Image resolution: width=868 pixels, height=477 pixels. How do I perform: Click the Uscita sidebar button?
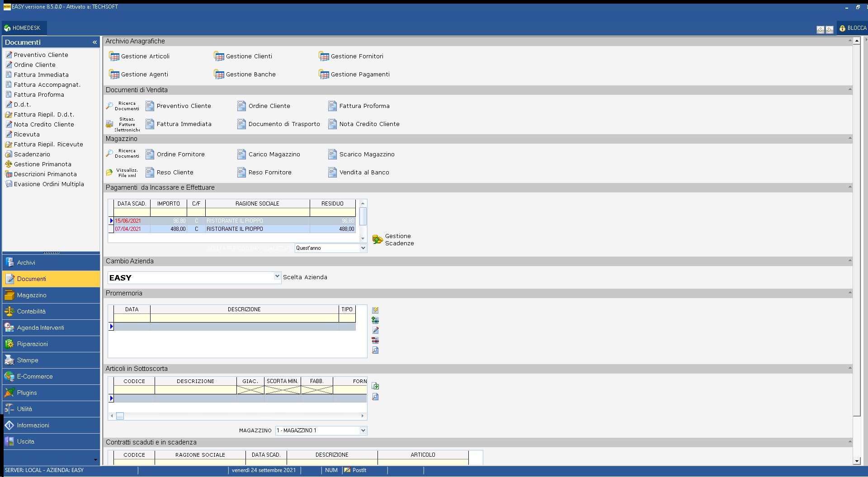pos(51,441)
